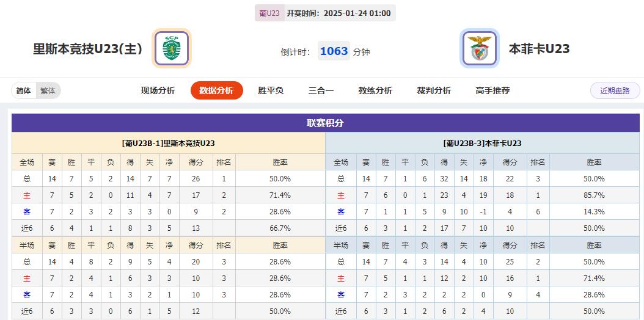Click the Benfica club logo

tap(480, 48)
